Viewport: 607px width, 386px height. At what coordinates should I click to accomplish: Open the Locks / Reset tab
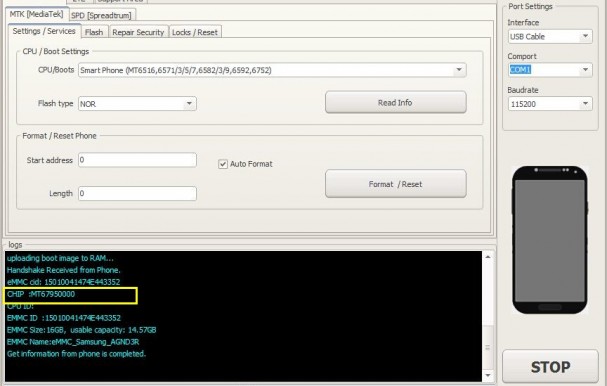(195, 32)
